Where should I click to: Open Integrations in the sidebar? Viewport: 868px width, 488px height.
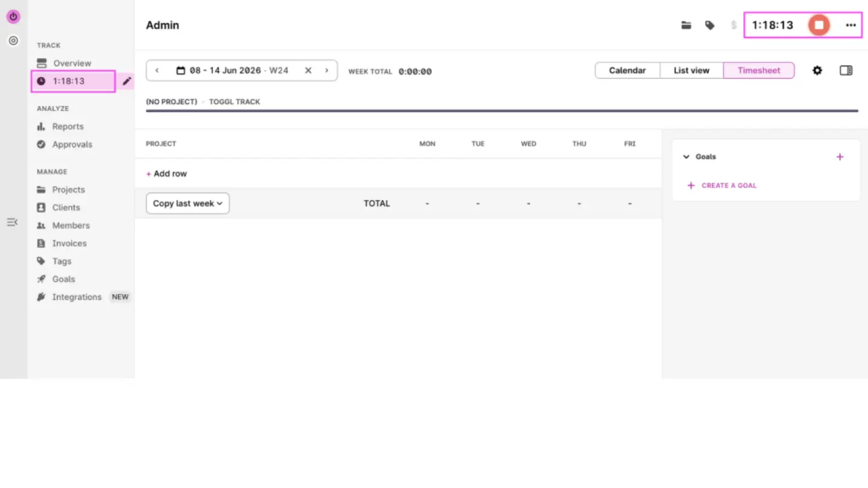point(77,297)
